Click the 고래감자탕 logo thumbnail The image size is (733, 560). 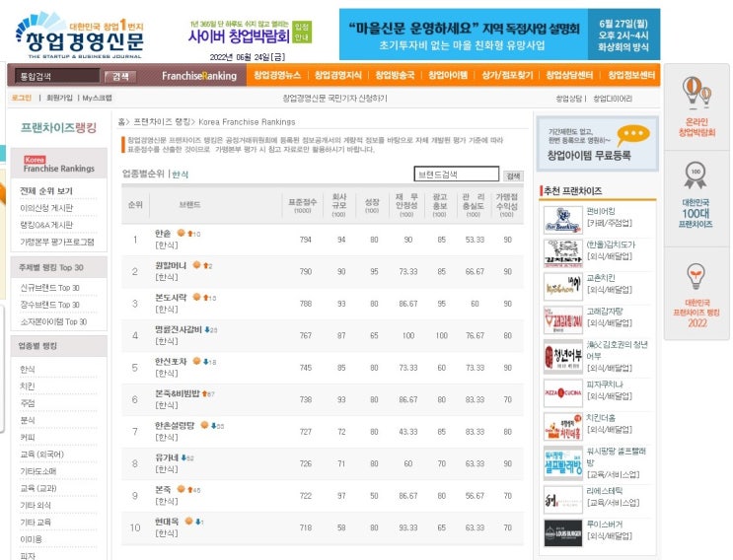[x=563, y=320]
